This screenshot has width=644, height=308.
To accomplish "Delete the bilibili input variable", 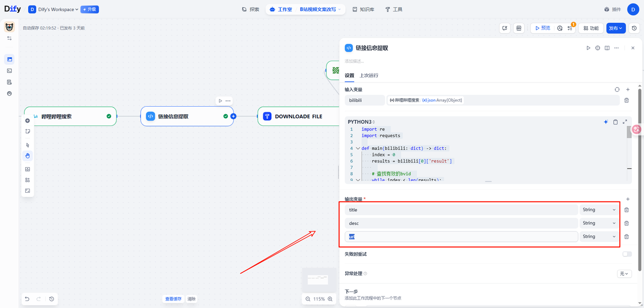I will 626,100.
